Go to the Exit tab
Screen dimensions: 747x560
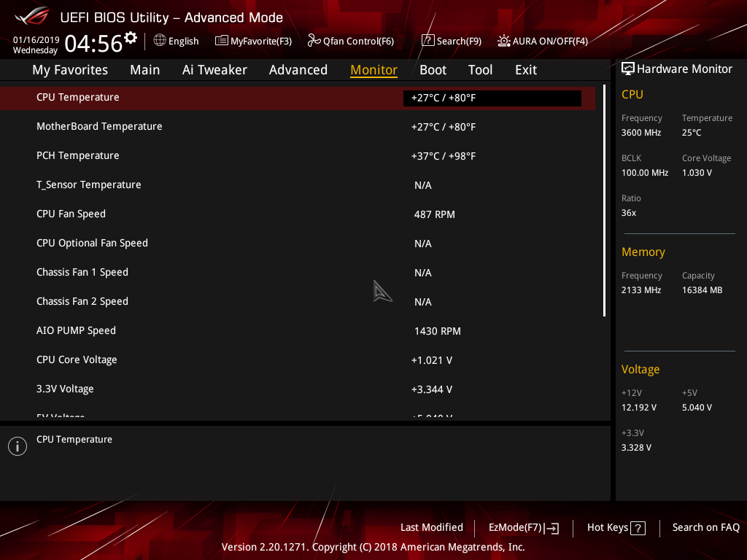point(525,70)
